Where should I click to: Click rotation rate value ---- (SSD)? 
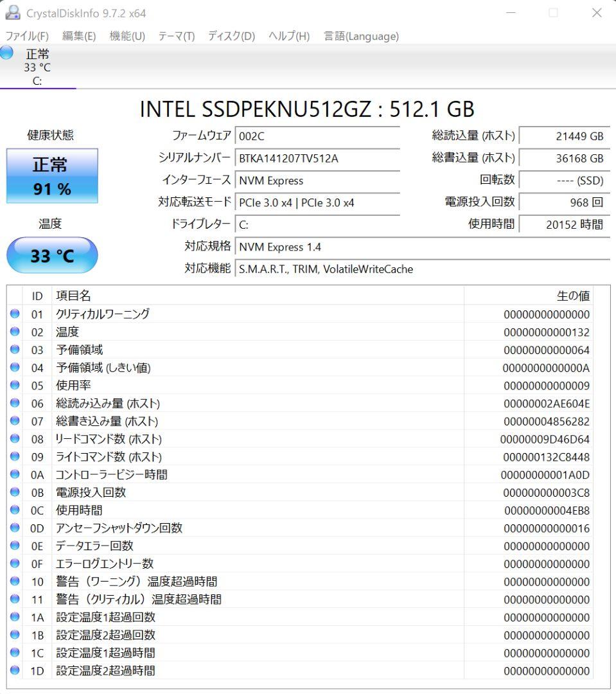point(565,181)
